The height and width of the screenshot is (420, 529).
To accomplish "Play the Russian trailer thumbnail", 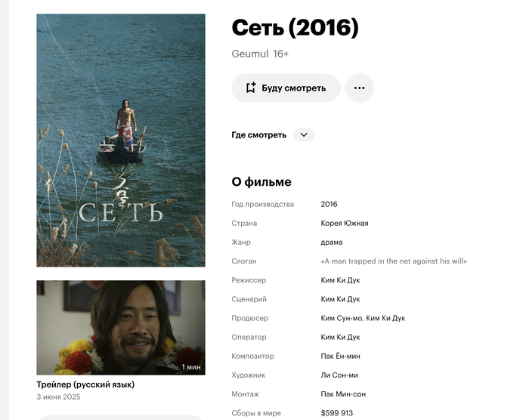I will coord(121,328).
